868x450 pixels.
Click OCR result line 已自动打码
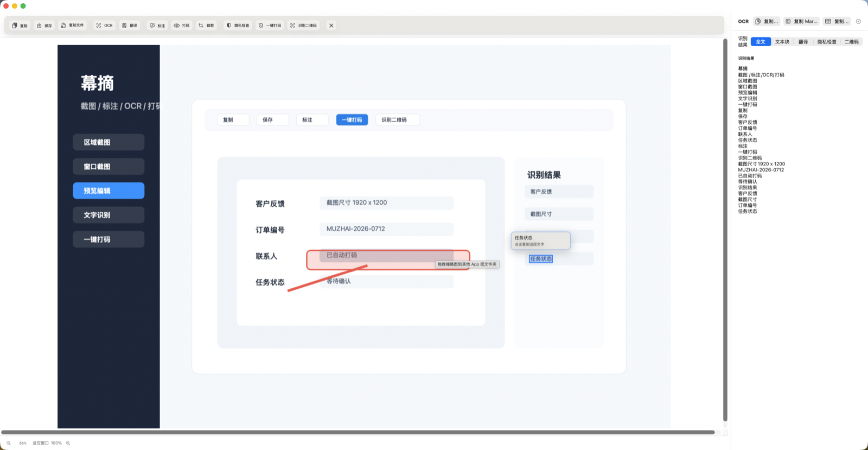(x=750, y=176)
